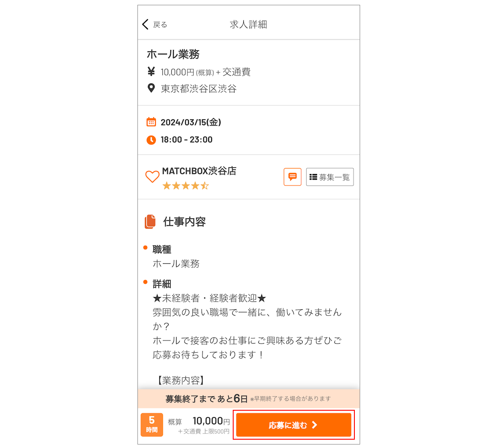Click the star rating of the shop
The width and height of the screenshot is (498, 448).
185,186
